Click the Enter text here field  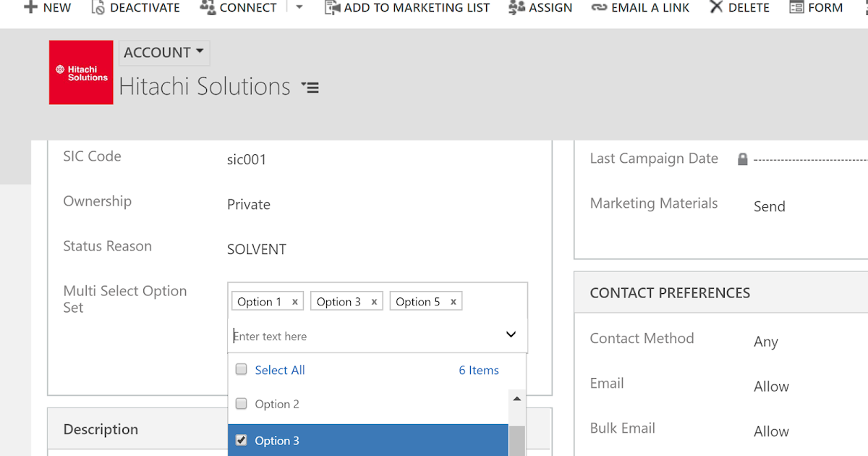(304, 335)
